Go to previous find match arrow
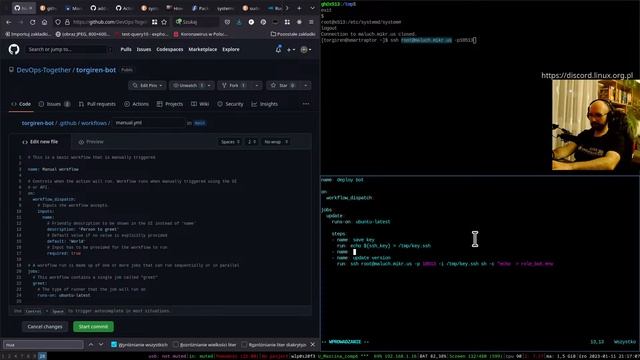The width and height of the screenshot is (640, 360). pos(91,344)
